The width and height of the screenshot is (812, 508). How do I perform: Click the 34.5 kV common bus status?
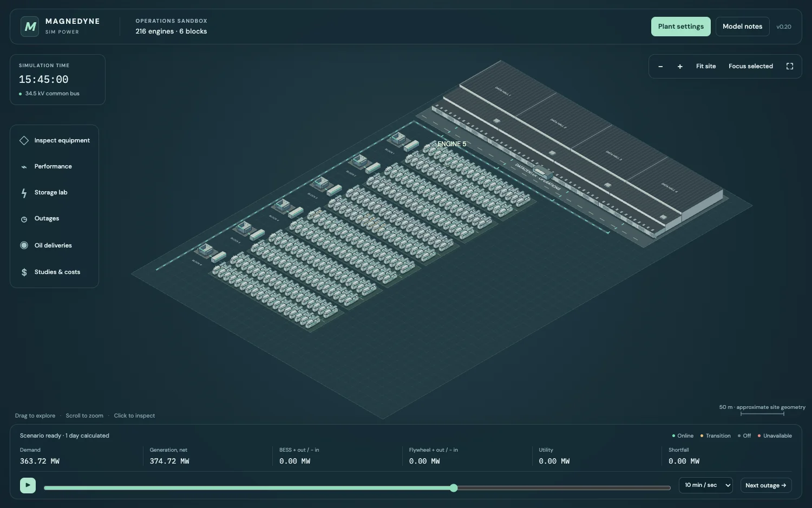49,94
